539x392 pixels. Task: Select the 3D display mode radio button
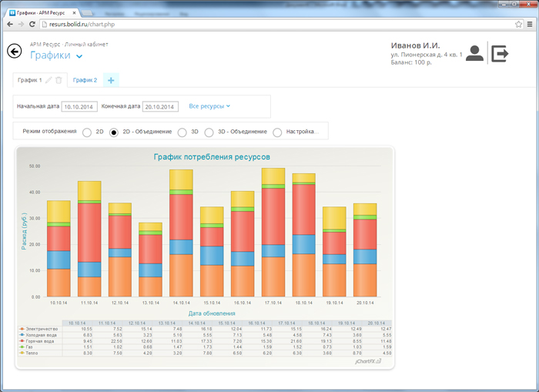click(182, 132)
